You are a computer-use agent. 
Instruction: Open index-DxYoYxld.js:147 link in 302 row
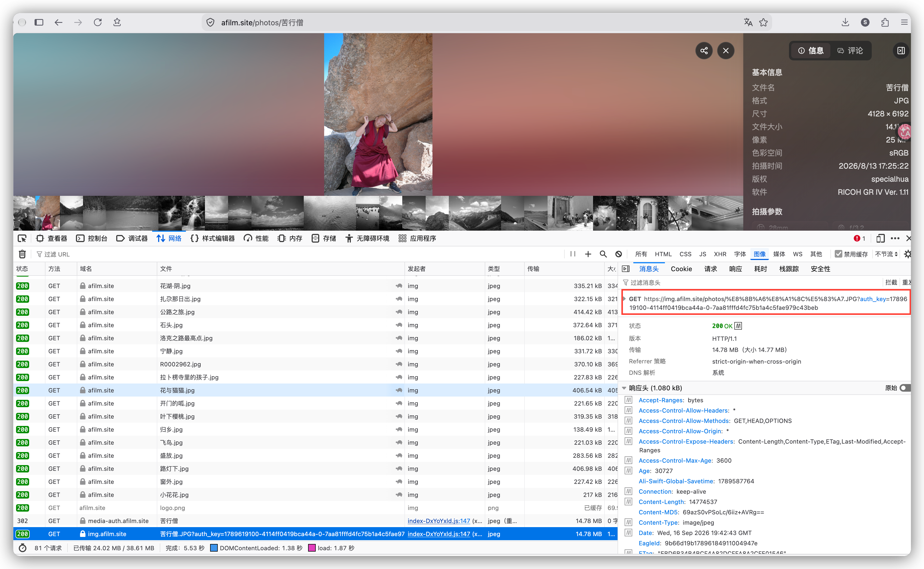click(438, 521)
